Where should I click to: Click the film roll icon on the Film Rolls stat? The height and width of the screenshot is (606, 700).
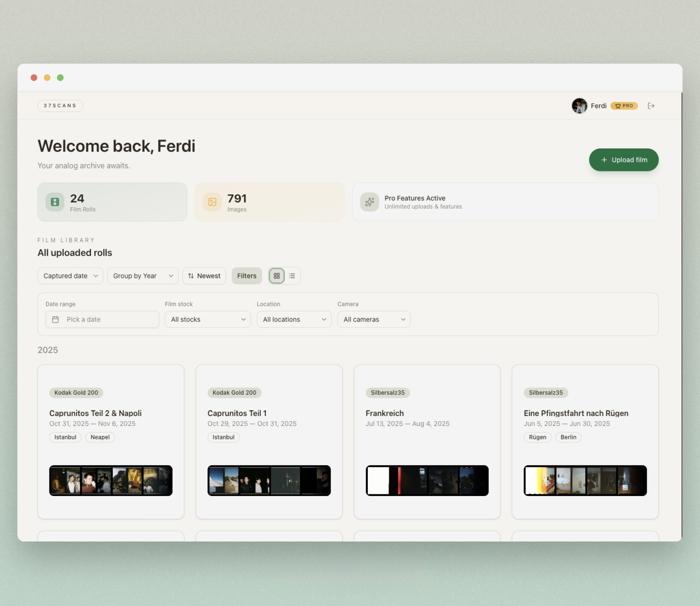(x=54, y=201)
